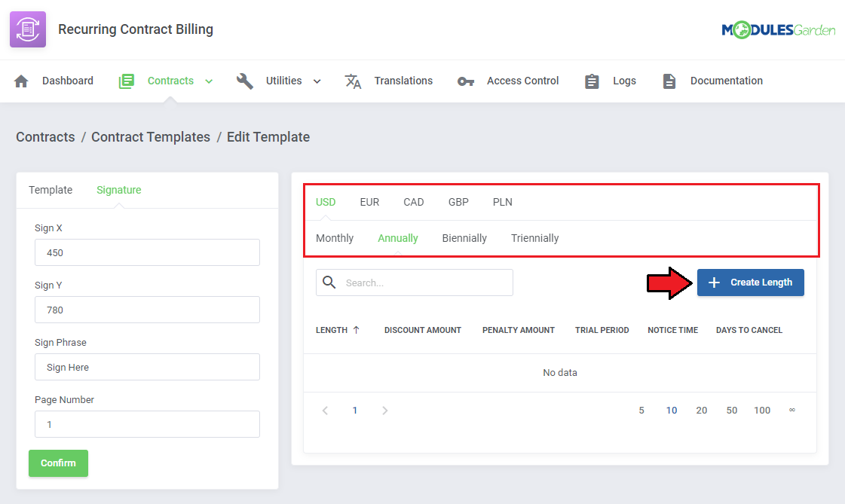Click the search magnifier icon
This screenshot has width=845, height=504.
329,283
